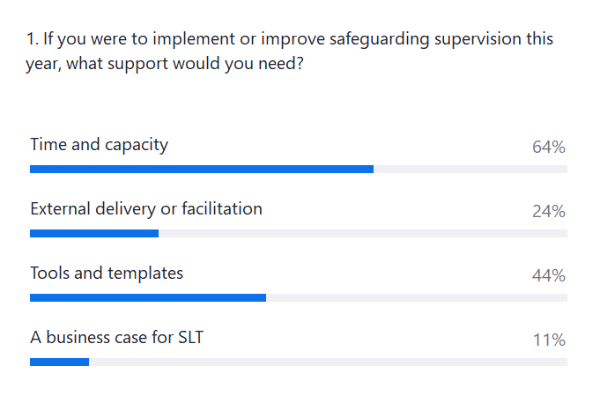Click the blue External delivery bar
The height and width of the screenshot is (410, 600).
coord(94,234)
